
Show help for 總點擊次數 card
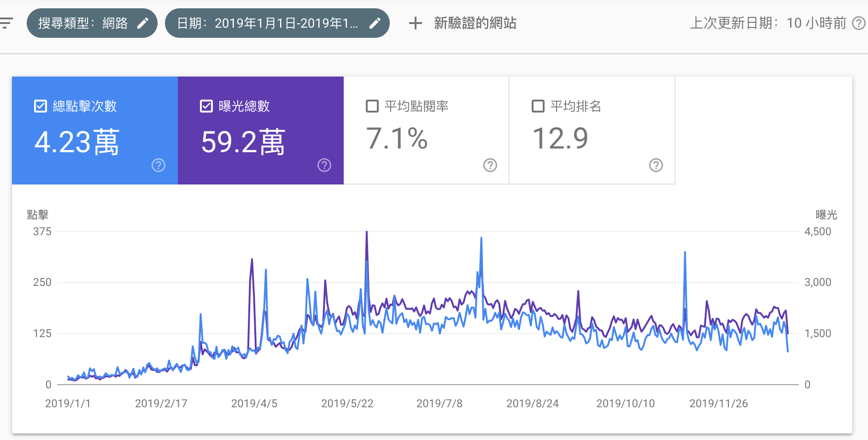point(158,165)
